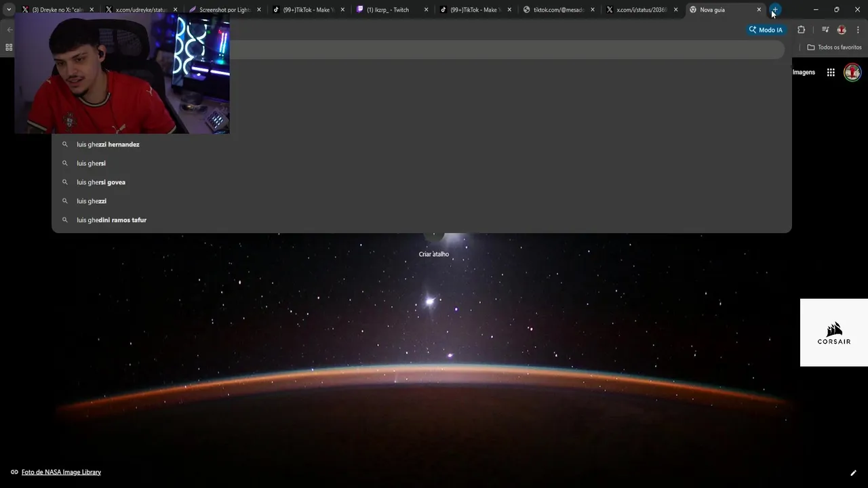Open a new tab with the plus button
The height and width of the screenshot is (488, 868).
pos(775,9)
